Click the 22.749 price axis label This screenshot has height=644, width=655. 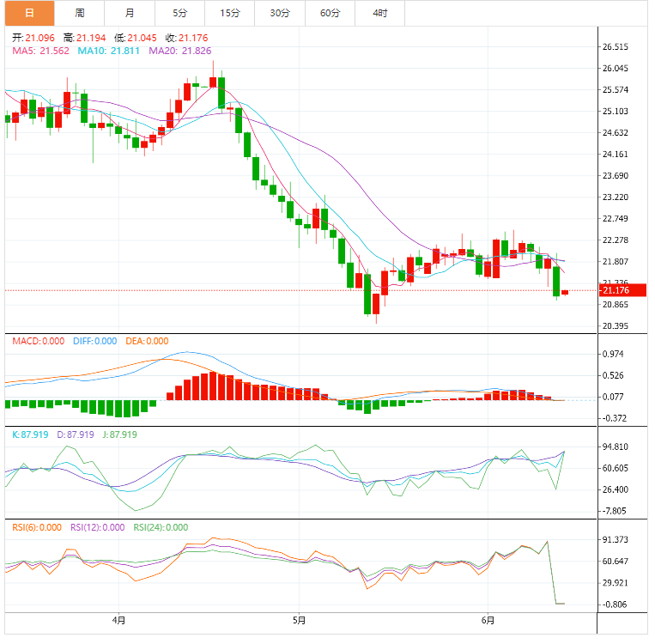pyautogui.click(x=616, y=219)
